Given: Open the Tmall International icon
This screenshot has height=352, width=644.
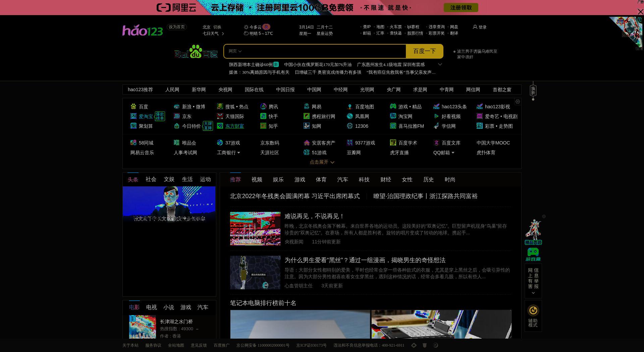Looking at the screenshot, I should [x=220, y=116].
